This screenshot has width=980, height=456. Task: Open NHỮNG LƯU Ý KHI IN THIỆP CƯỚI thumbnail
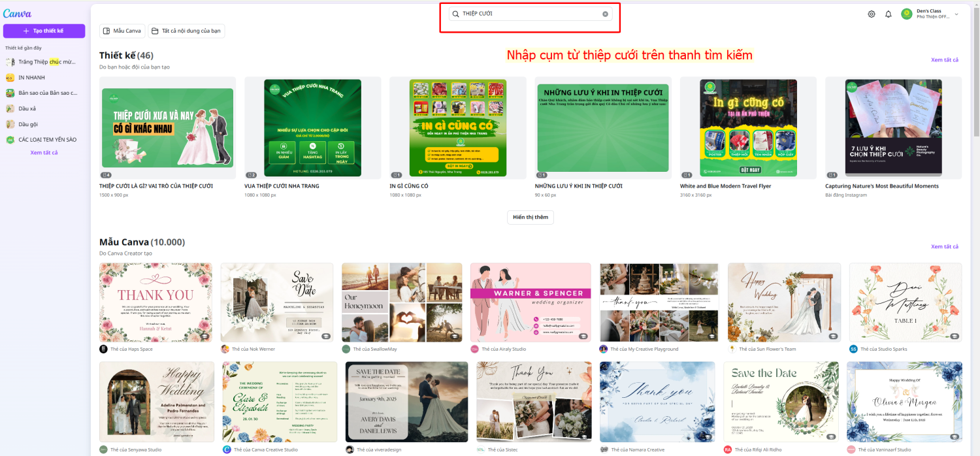click(x=603, y=128)
